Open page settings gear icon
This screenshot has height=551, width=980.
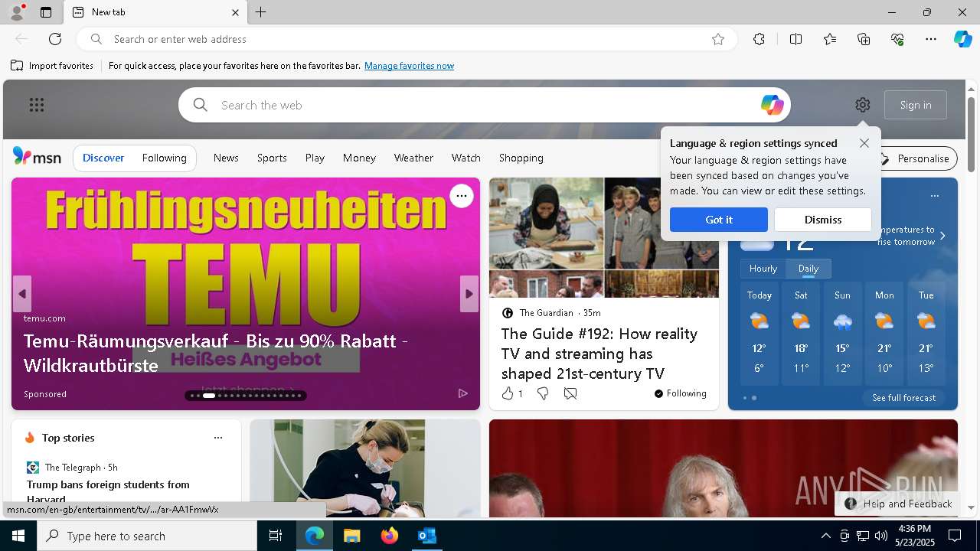click(x=863, y=105)
